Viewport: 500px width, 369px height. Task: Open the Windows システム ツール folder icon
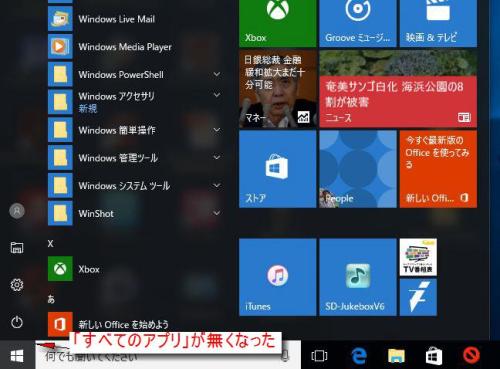(x=60, y=185)
